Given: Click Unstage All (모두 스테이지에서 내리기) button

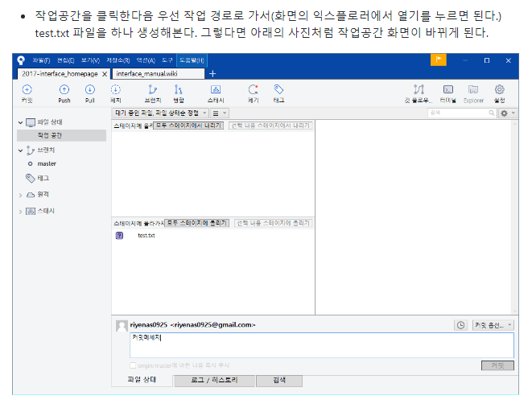Looking at the screenshot, I should pos(188,126).
